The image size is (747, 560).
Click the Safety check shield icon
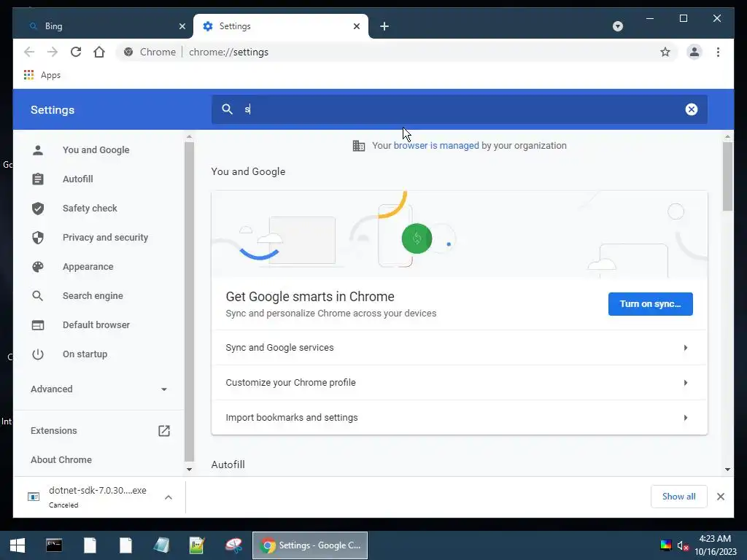click(38, 208)
